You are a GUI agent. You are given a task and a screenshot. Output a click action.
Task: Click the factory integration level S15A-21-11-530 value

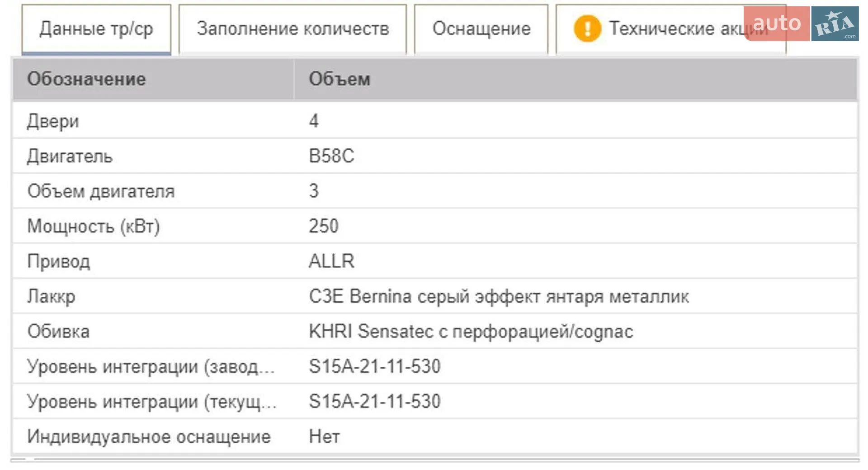pyautogui.click(x=374, y=366)
